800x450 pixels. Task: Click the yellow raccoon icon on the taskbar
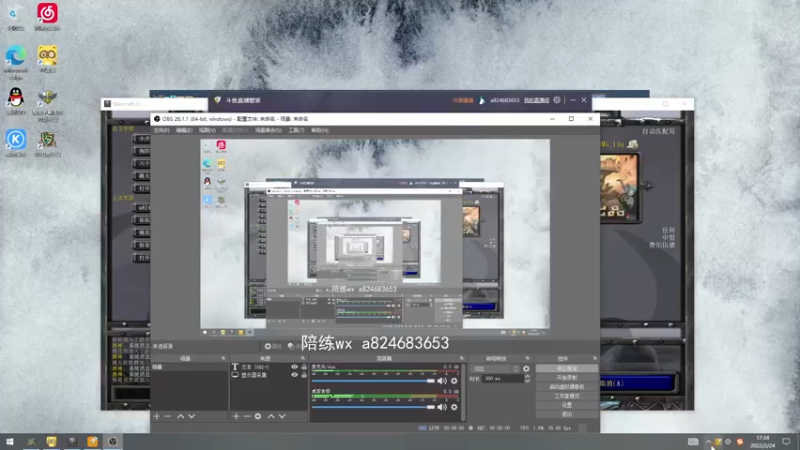tap(52, 441)
